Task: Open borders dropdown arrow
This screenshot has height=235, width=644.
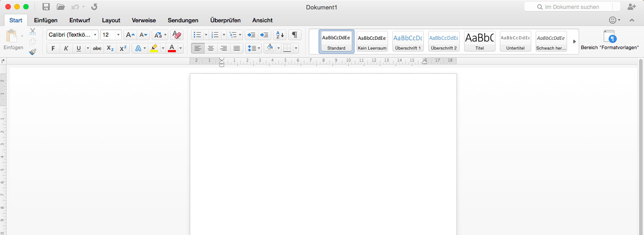Action: [296, 48]
